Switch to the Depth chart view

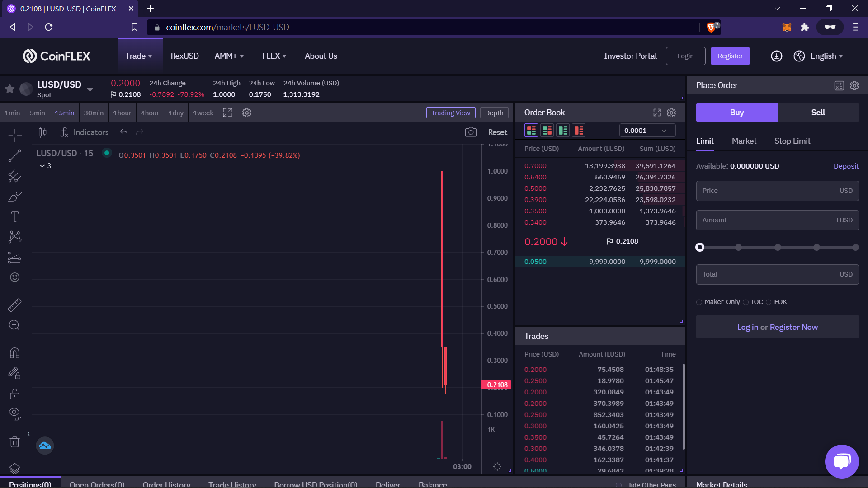(x=494, y=113)
